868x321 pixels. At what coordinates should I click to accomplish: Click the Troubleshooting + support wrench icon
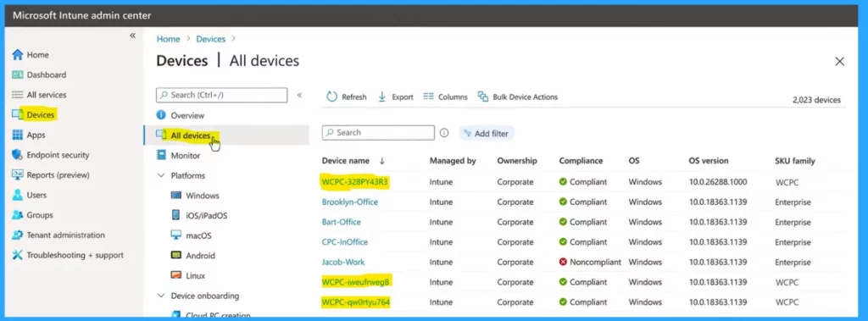tap(17, 255)
